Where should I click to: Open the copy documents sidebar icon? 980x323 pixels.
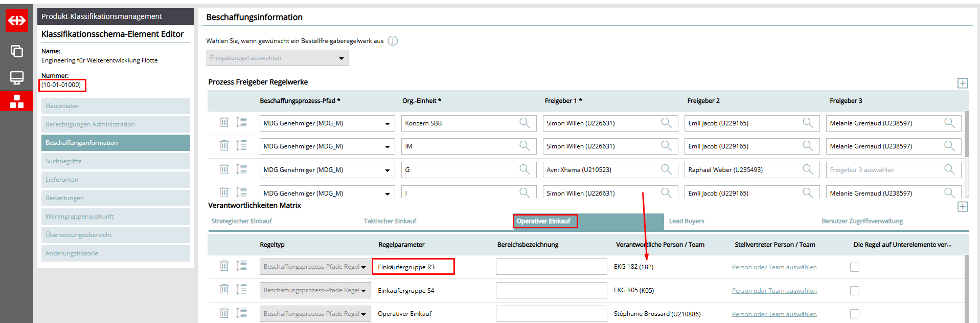(x=17, y=51)
